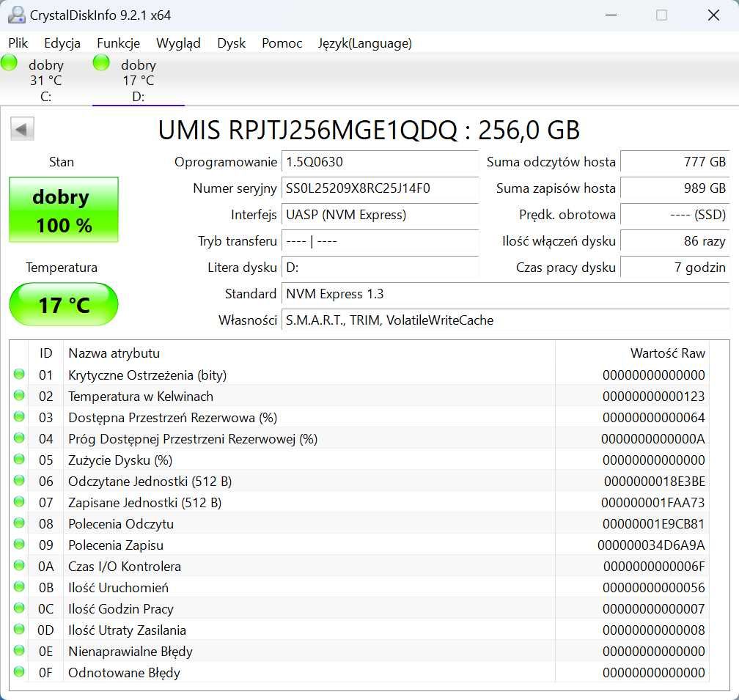
Task: Select the Polecenia Odczytu attribute text
Action: [x=121, y=524]
